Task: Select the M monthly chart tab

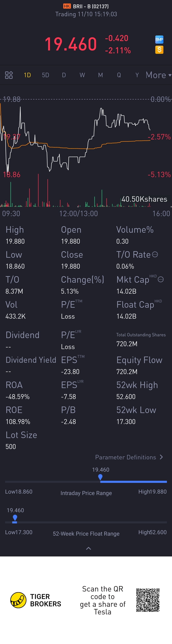Action: [100, 75]
